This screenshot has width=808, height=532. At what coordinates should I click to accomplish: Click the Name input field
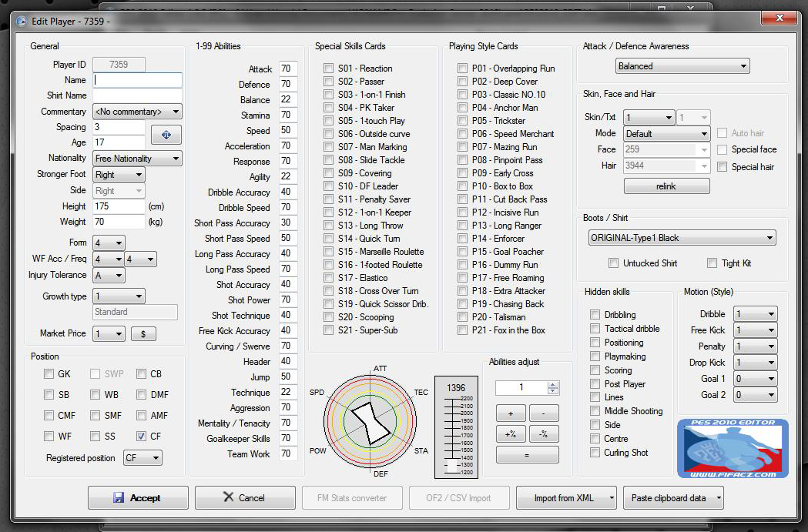(138, 80)
